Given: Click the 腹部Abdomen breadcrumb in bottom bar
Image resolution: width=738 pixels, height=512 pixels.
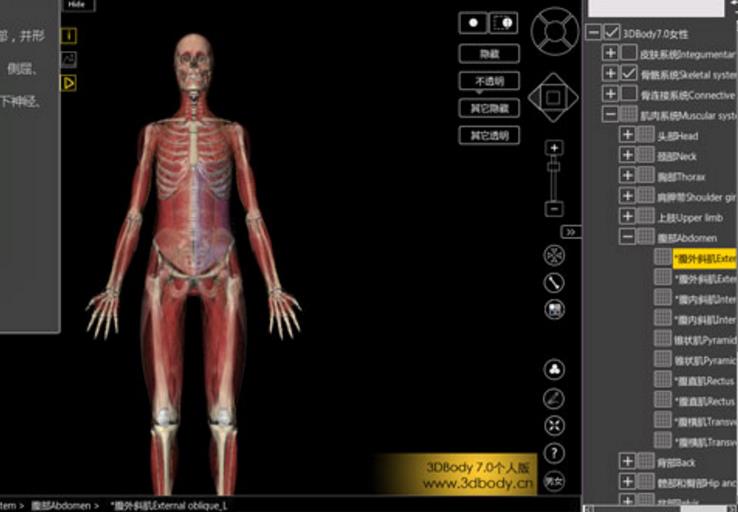Looking at the screenshot, I should 61,506.
